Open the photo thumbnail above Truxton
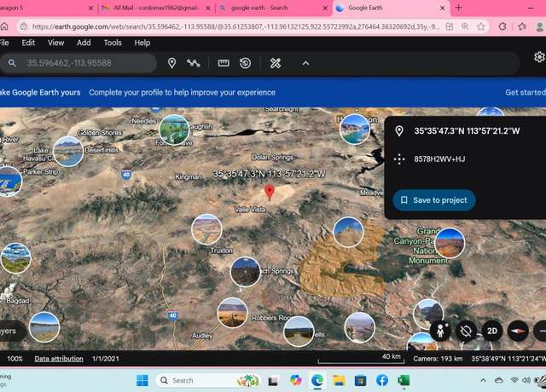The image size is (546, 392). pos(206,229)
